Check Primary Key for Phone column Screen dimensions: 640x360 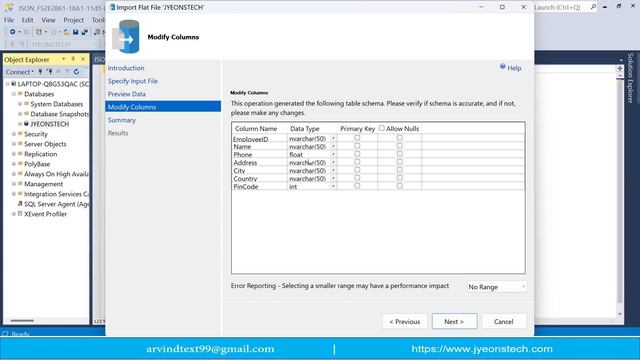357,154
